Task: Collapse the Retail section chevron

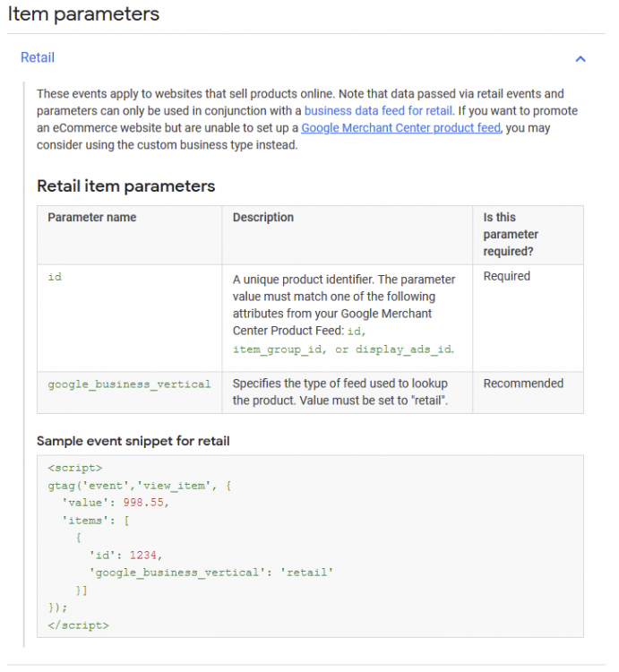Action: click(580, 58)
